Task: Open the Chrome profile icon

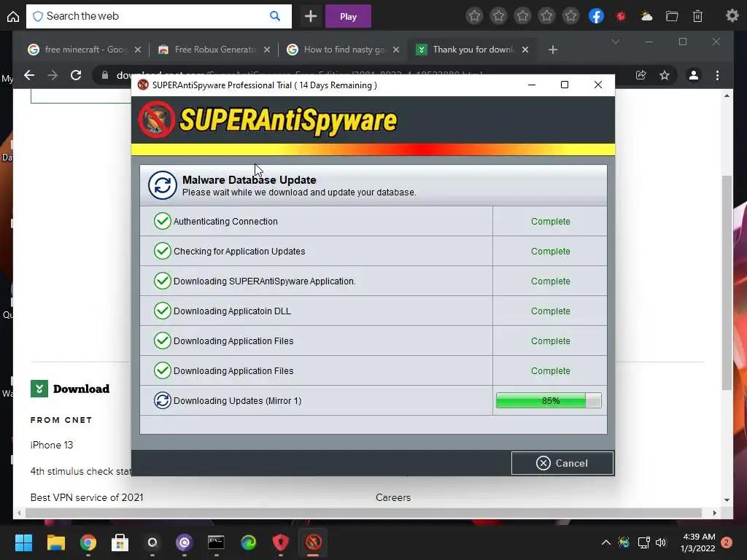Action: coord(694,75)
